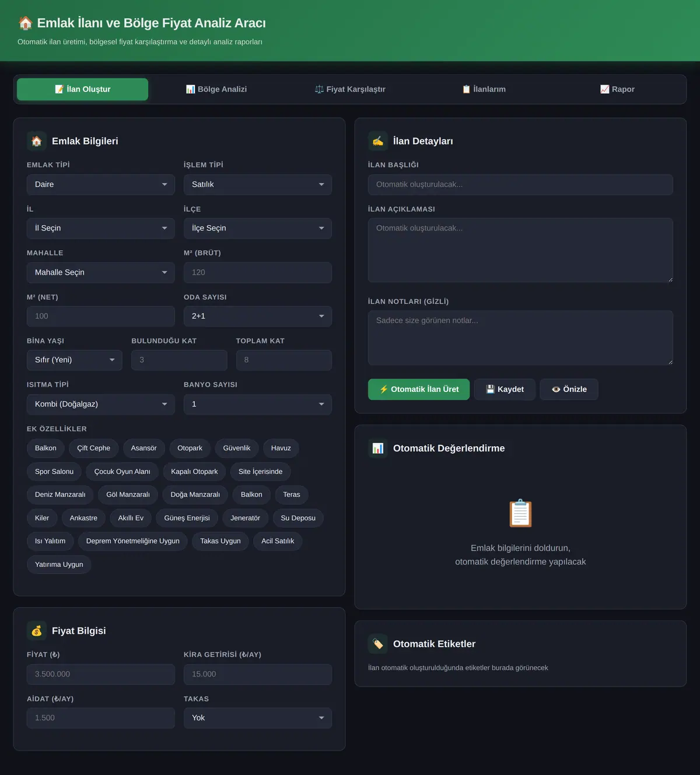
Task: Click the bar chart icon beside Otomatik Değerlendirme
Action: coord(378,448)
